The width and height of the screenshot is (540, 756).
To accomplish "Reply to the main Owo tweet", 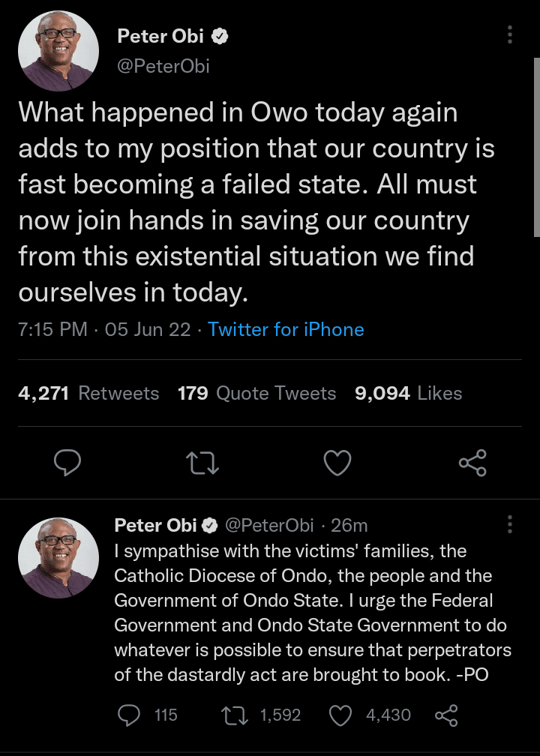I will (67, 463).
